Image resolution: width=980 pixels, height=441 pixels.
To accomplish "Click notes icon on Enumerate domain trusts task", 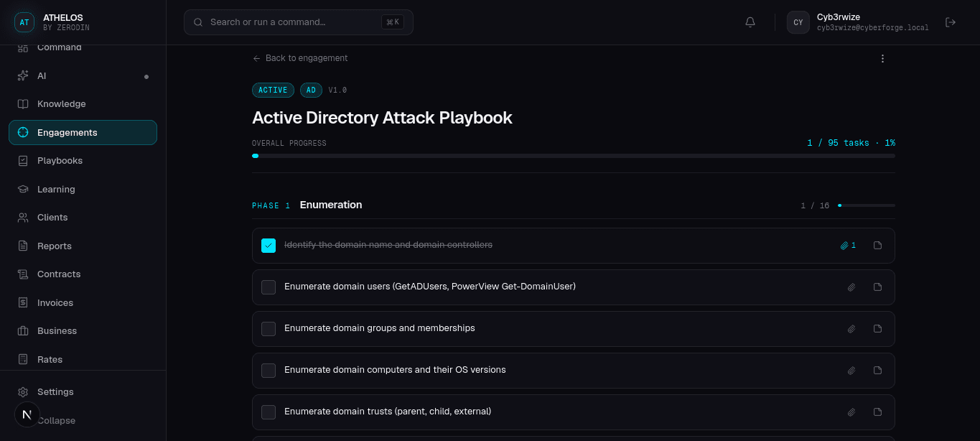I will coord(877,412).
